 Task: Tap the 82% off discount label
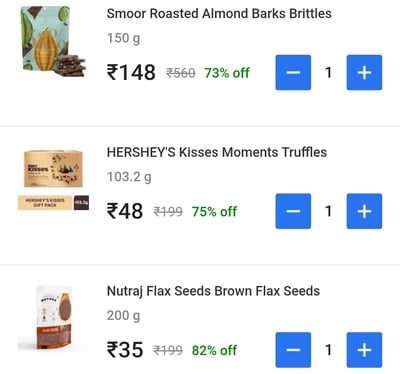pyautogui.click(x=214, y=350)
